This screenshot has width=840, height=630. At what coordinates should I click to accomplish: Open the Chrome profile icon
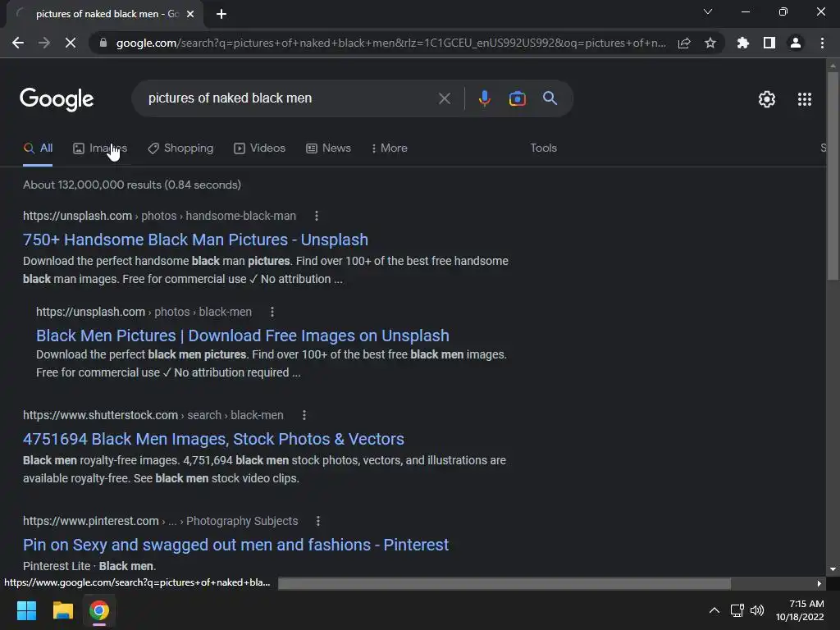coord(796,43)
